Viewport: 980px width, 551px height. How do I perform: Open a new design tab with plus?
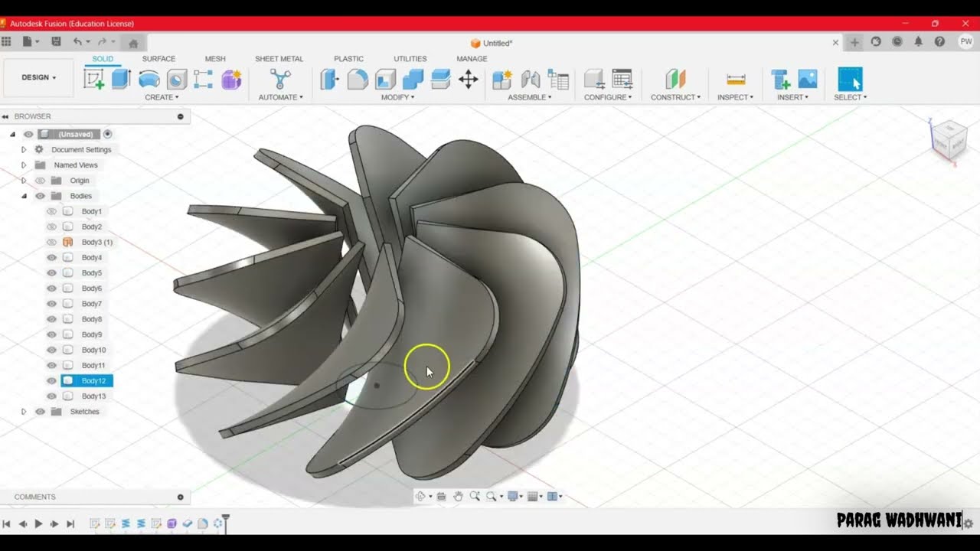pos(854,42)
